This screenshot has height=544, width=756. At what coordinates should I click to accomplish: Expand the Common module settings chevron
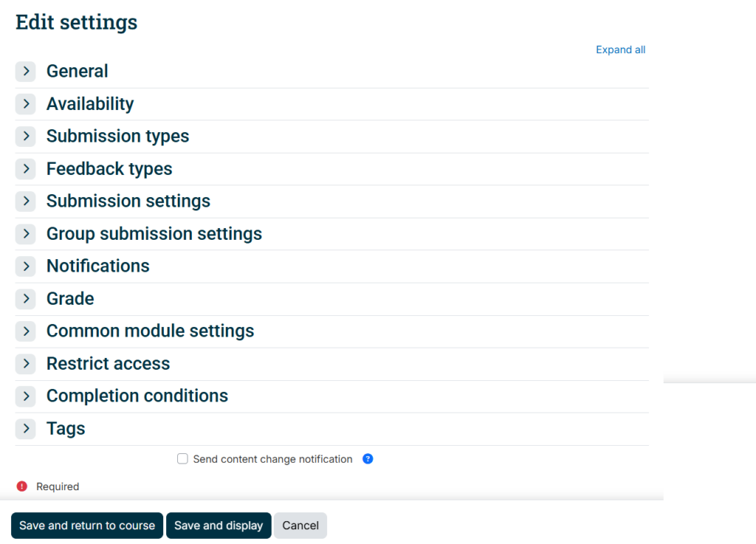[26, 331]
